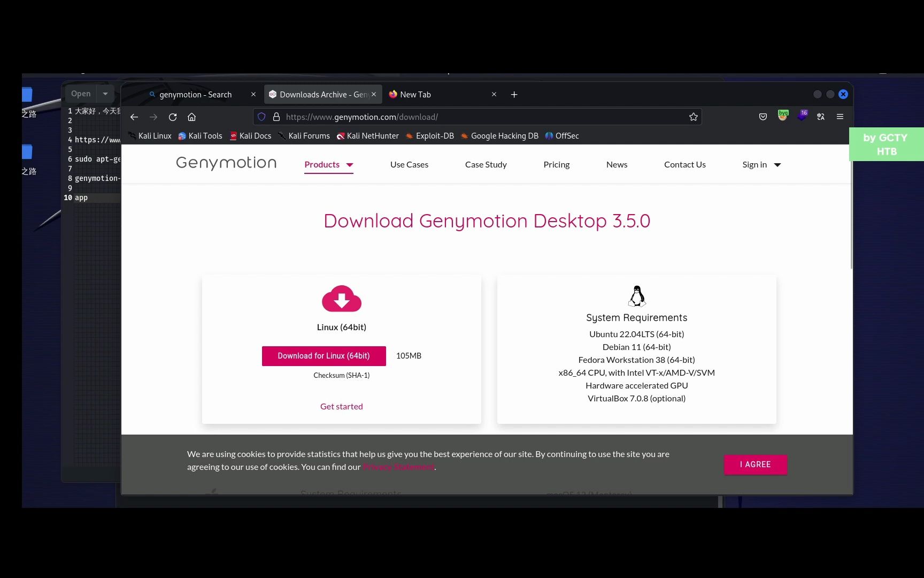Image resolution: width=924 pixels, height=578 pixels.
Task: Open the lower blue folder desktop icon
Action: click(27, 152)
